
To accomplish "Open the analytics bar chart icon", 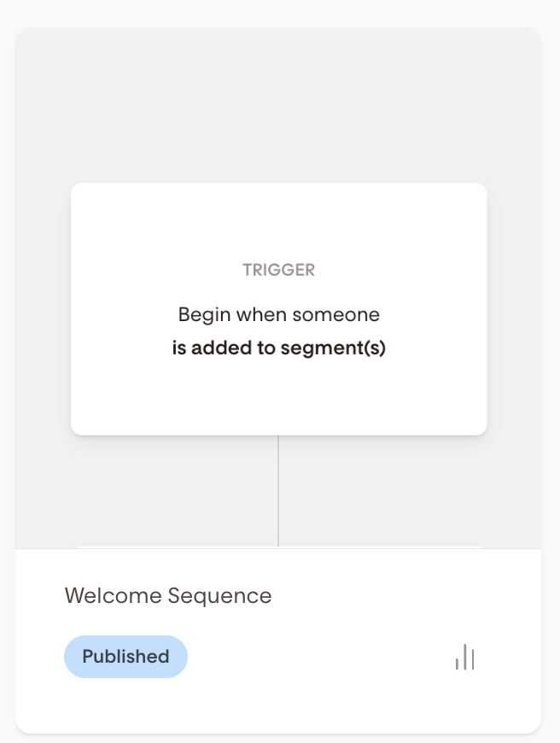I will (464, 657).
